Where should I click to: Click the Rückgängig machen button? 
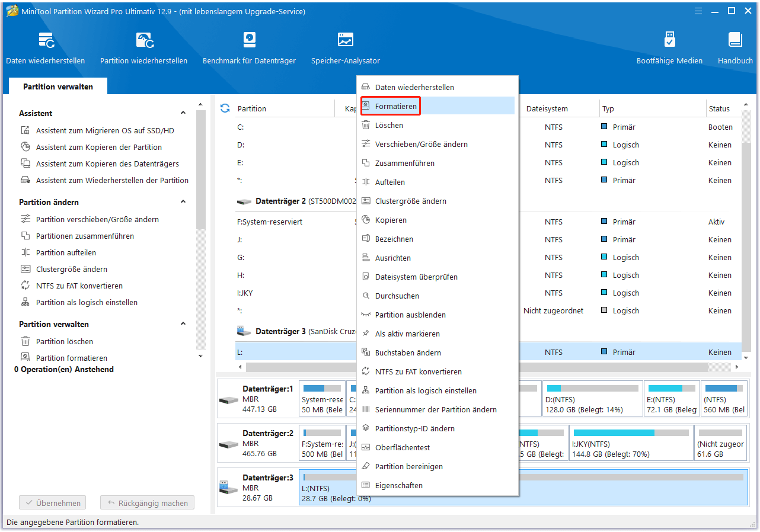(147, 503)
